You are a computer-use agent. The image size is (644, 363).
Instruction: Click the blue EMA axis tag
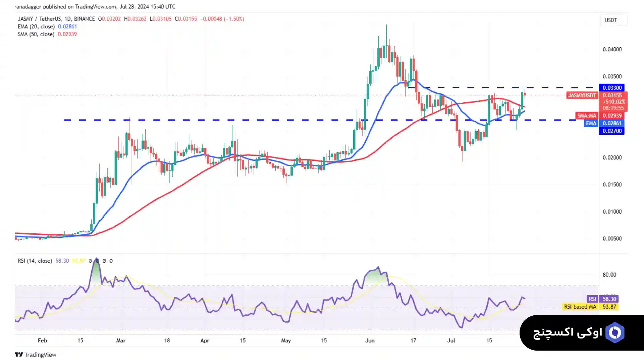(591, 123)
